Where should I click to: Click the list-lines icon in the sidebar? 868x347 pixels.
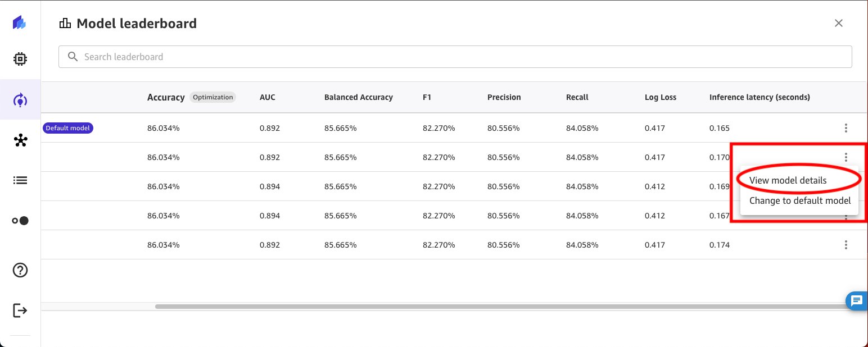tap(20, 180)
